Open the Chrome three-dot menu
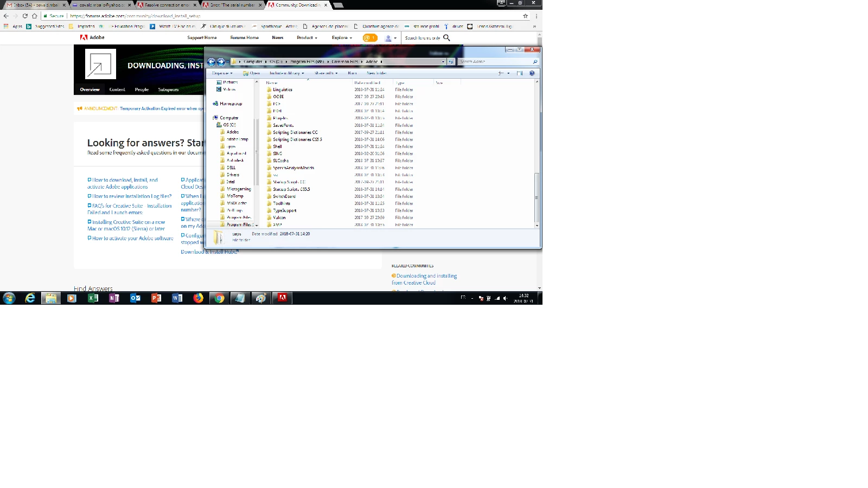Image resolution: width=868 pixels, height=488 pixels. tap(537, 16)
